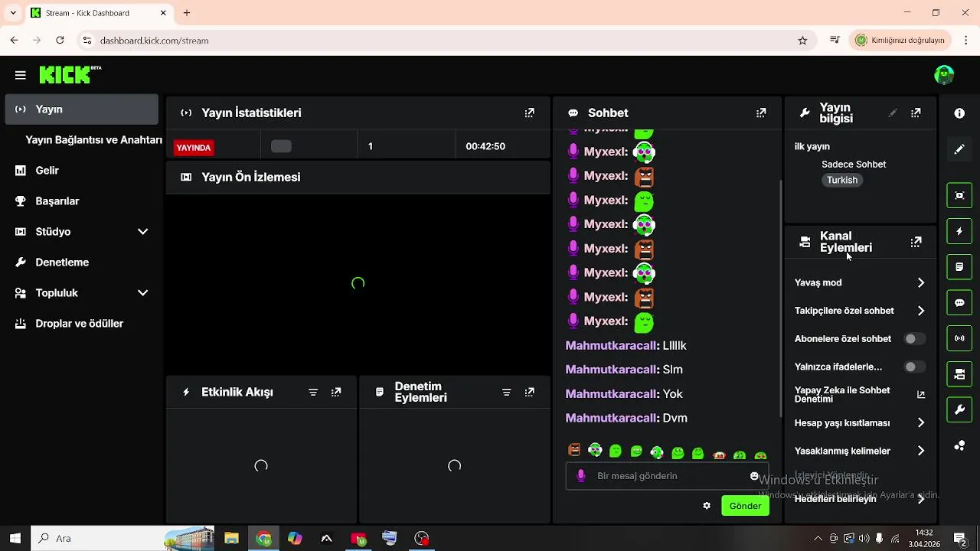Open Hedefleri belirleyin settings
980x551 pixels.
click(860, 499)
